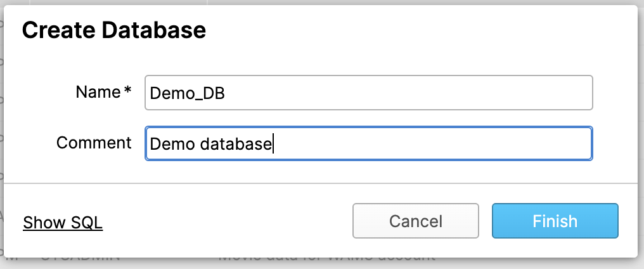The width and height of the screenshot is (644, 269).
Task: Cancel the Create Database dialog
Action: pyautogui.click(x=416, y=221)
